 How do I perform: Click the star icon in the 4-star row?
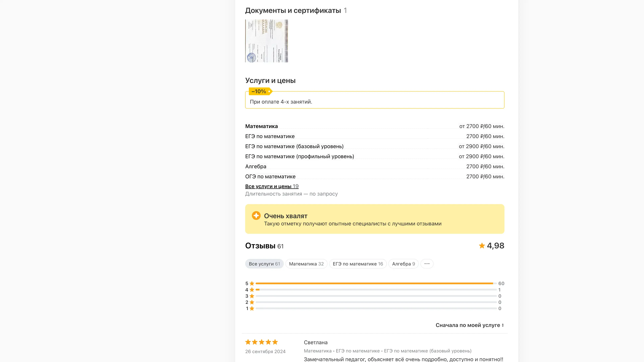pyautogui.click(x=252, y=290)
